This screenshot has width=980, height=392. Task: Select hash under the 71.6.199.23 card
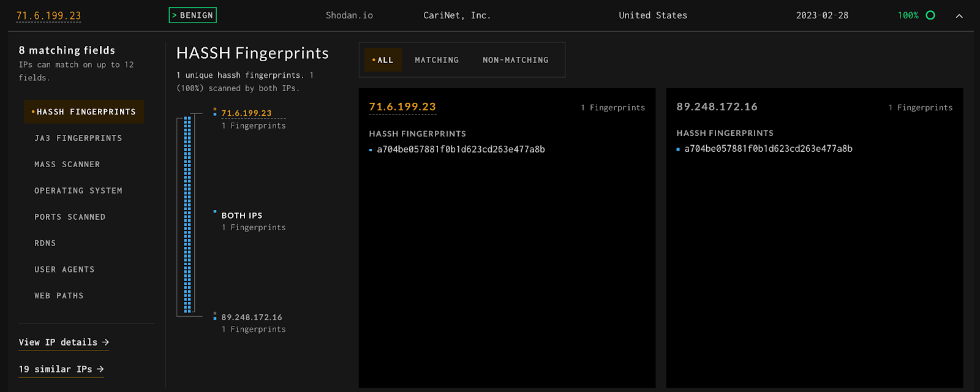tap(461, 149)
